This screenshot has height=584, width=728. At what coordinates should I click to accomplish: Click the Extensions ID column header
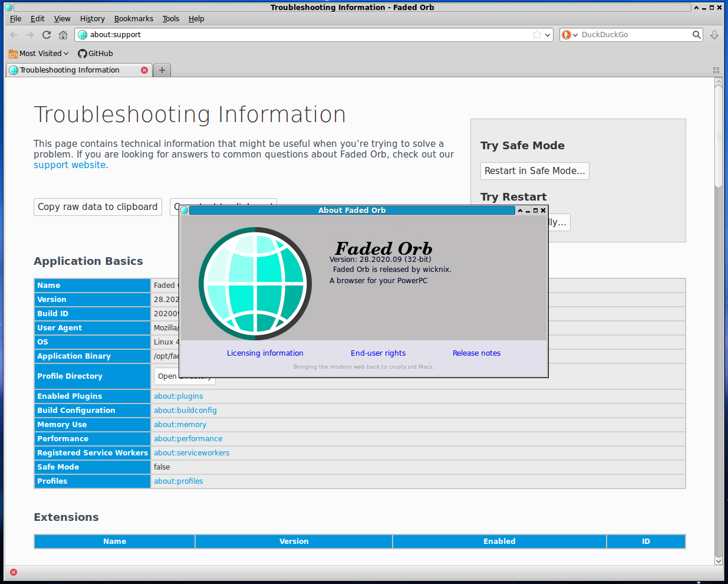[646, 542]
